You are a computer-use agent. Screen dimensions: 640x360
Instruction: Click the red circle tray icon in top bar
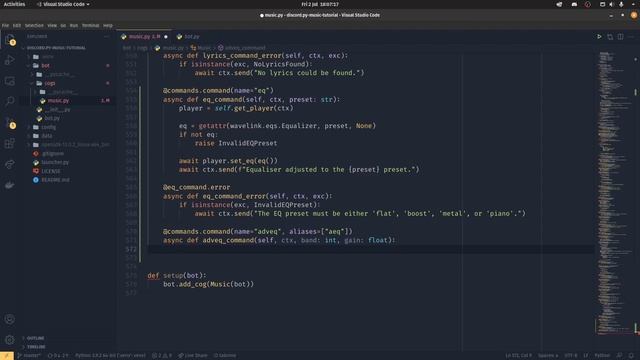click(x=588, y=4)
